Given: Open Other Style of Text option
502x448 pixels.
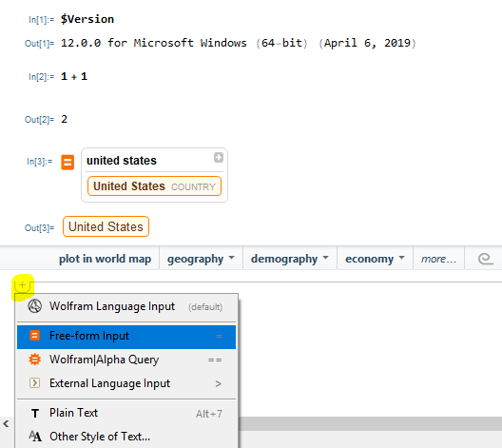Looking at the screenshot, I should [126, 437].
